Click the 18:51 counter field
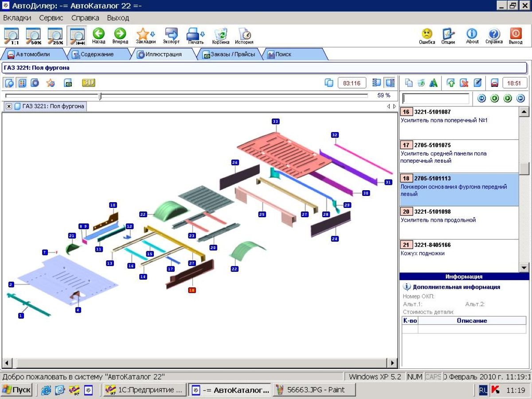The height and width of the screenshot is (399, 532). point(515,83)
